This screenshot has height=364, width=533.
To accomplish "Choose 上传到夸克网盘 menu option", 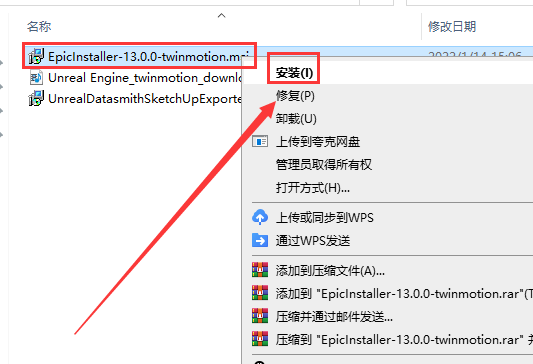I will coord(318,142).
